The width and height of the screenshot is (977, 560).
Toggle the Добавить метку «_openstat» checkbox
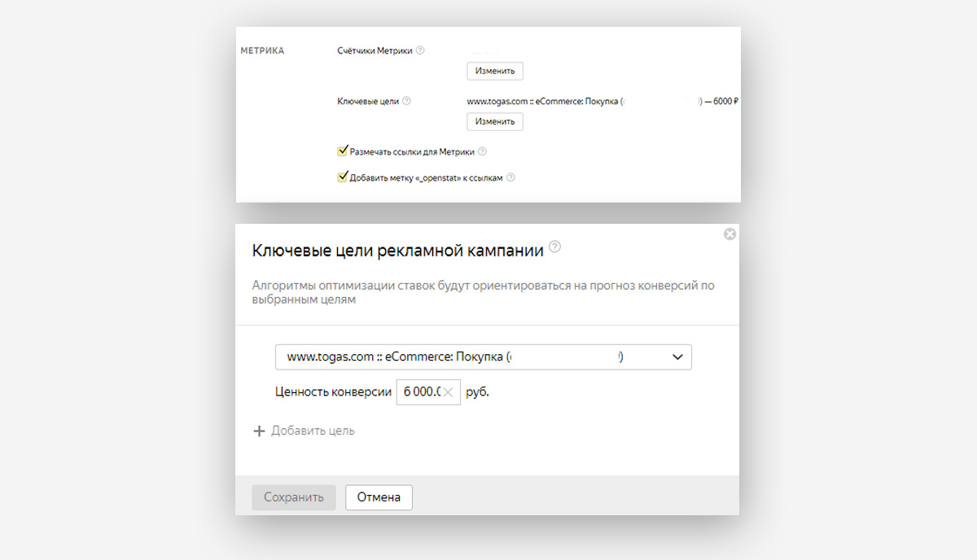343,177
